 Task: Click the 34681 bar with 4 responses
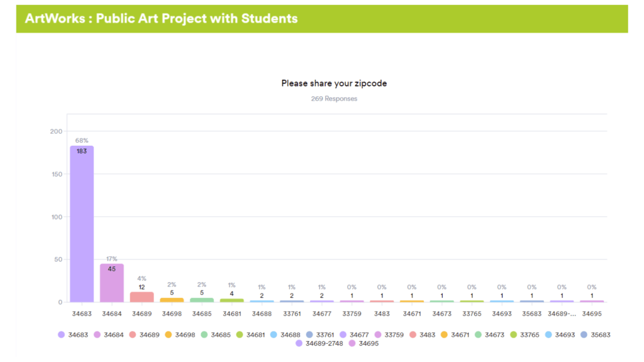(232, 300)
